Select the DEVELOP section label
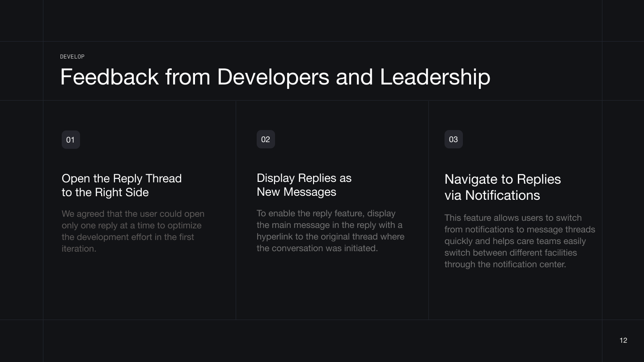Image resolution: width=644 pixels, height=362 pixels. [x=72, y=57]
